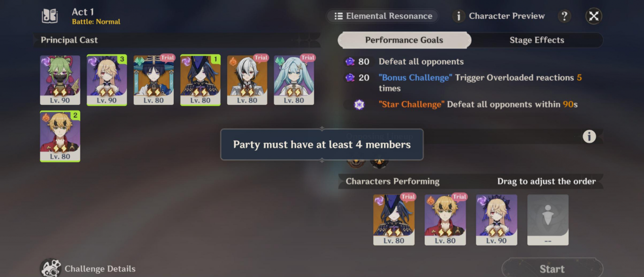Screen dimensions: 644x277
Task: Close the cast selection screen
Action: (x=594, y=16)
